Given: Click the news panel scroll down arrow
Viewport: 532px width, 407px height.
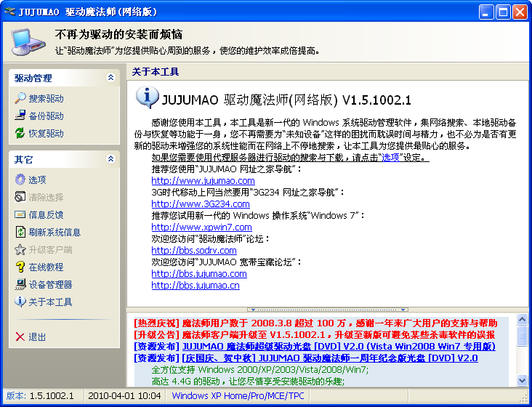Looking at the screenshot, I should pyautogui.click(x=522, y=380).
